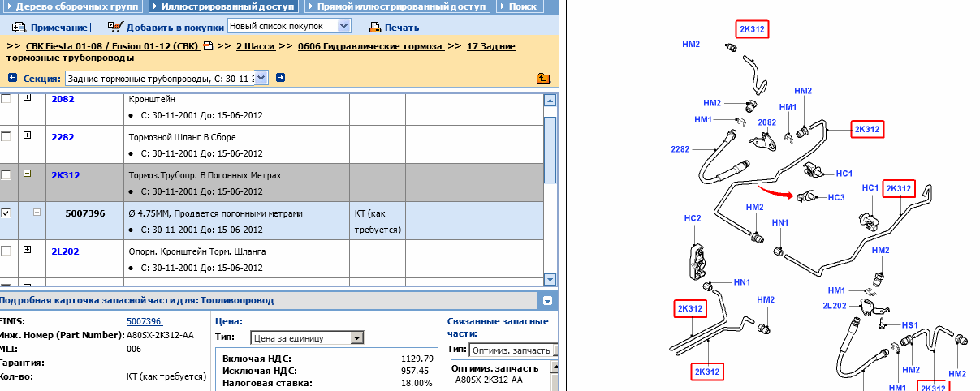
Task: Click the Примечание note icon
Action: pyautogui.click(x=19, y=27)
